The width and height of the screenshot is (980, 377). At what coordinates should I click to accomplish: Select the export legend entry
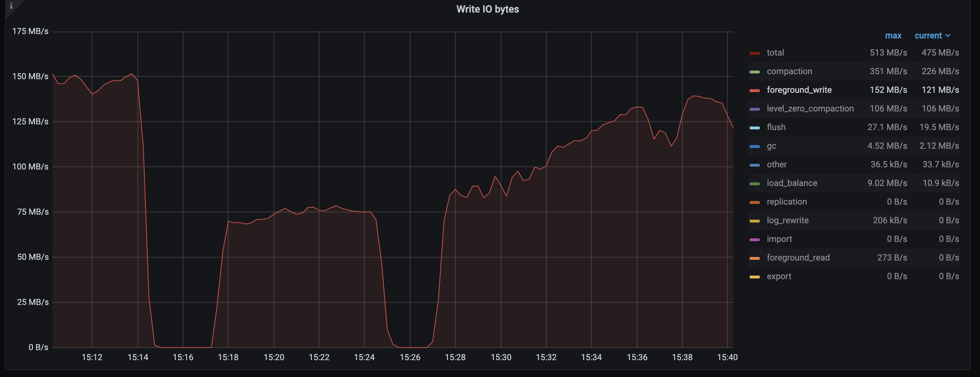[779, 276]
